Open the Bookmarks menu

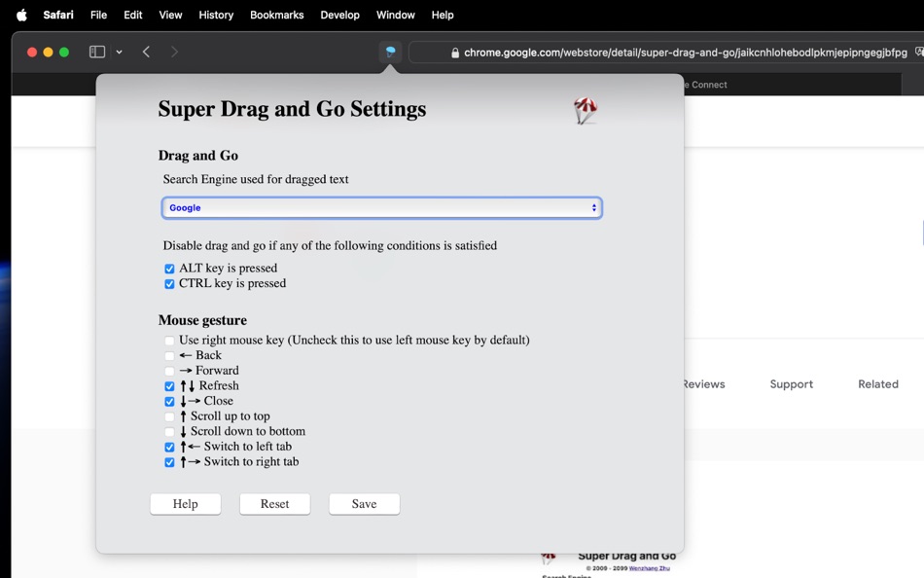point(277,15)
